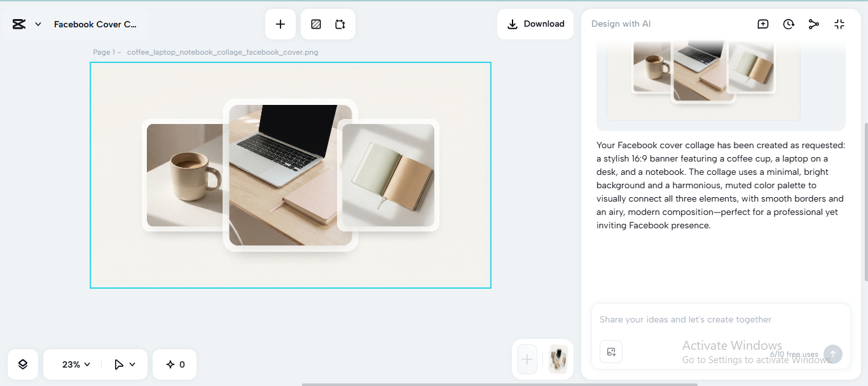Click the AI panel vertical scrollbar
This screenshot has width=868, height=386.
(865, 202)
